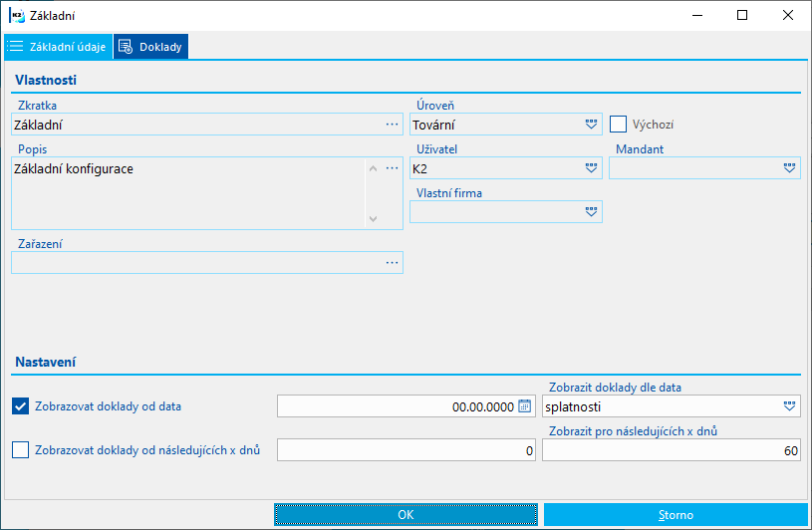This screenshot has height=530, width=812.
Task: Open the calendar picker for date field
Action: coord(525,406)
